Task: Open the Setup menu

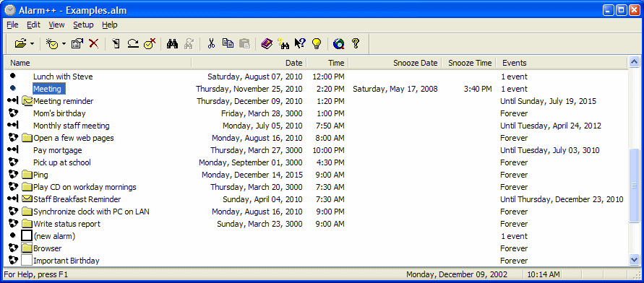Action: (83, 25)
